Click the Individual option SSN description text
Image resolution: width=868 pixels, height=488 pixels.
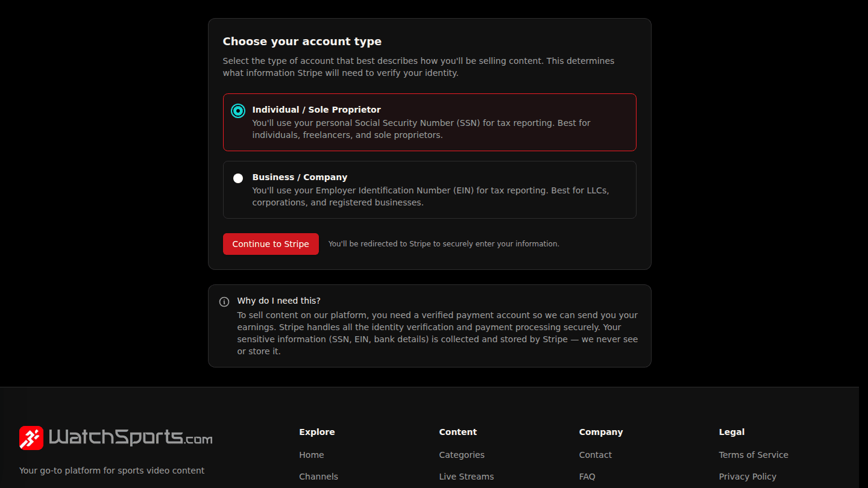(x=421, y=129)
